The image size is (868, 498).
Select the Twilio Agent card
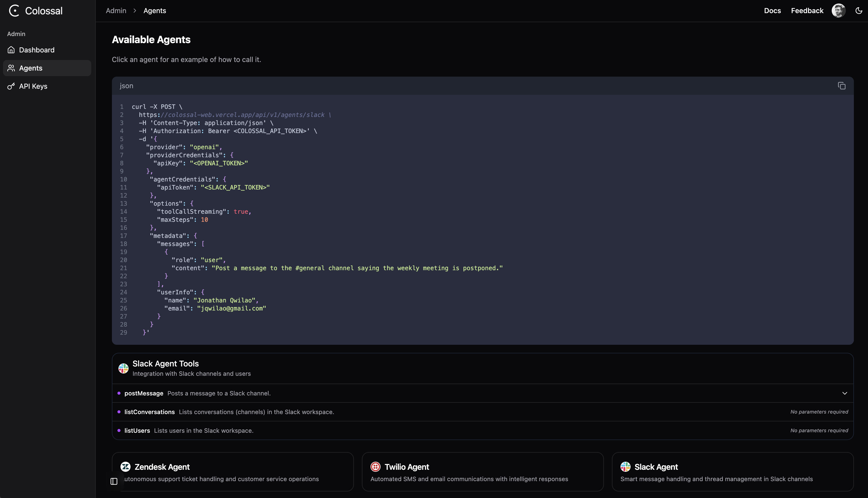pyautogui.click(x=482, y=472)
